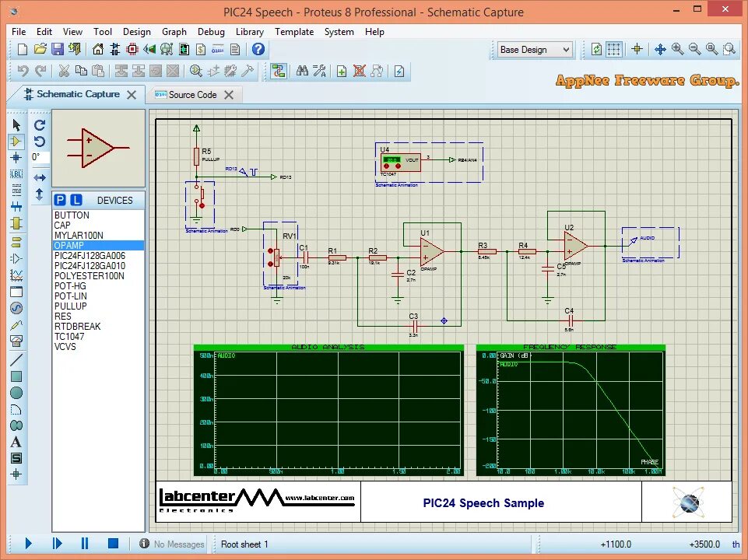748x560 pixels.
Task: Select the Terminals Mode tool
Action: coord(16,242)
